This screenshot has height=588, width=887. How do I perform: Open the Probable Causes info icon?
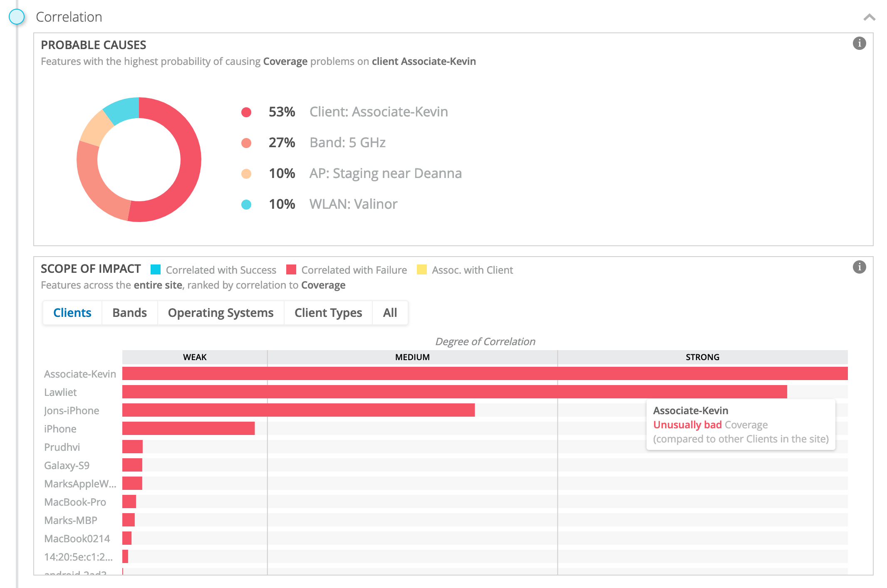859,43
